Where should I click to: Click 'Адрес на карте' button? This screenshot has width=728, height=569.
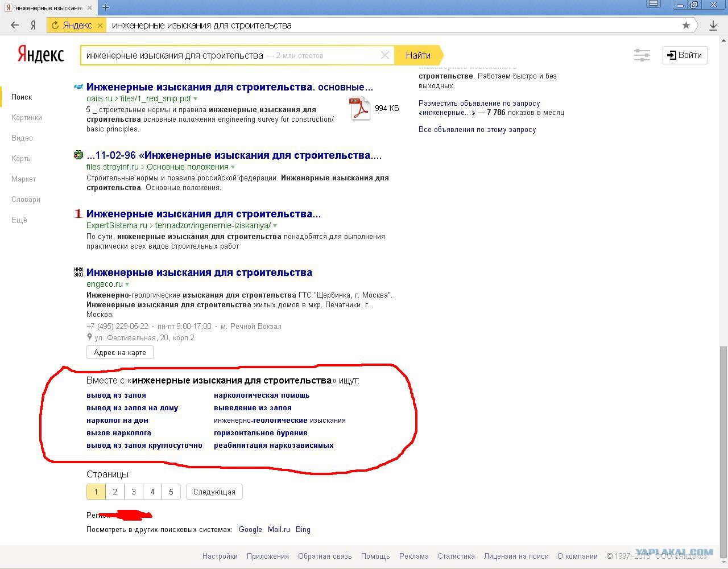[120, 352]
